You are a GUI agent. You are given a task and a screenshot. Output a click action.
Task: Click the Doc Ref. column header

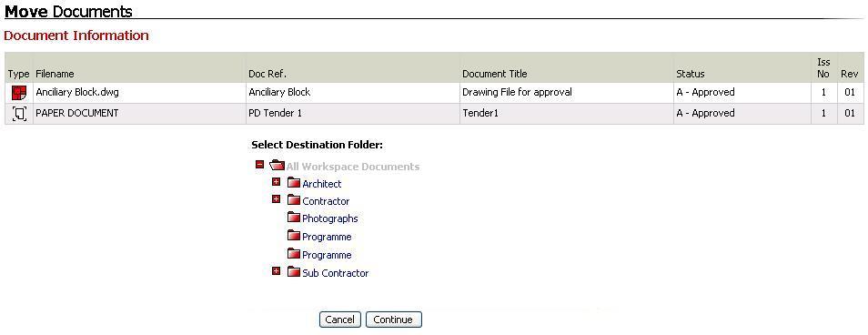point(267,74)
